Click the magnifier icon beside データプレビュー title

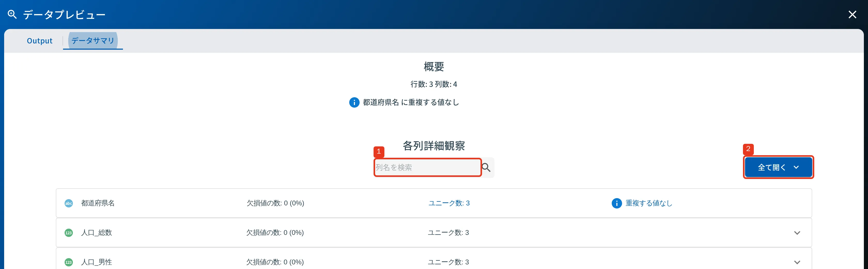[x=12, y=14]
